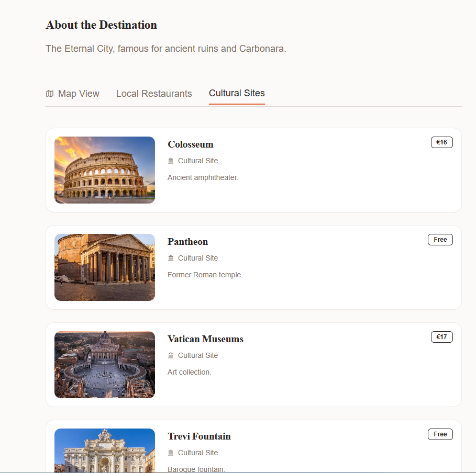This screenshot has width=476, height=473.
Task: Select the Cultural Sites tab
Action: [237, 93]
